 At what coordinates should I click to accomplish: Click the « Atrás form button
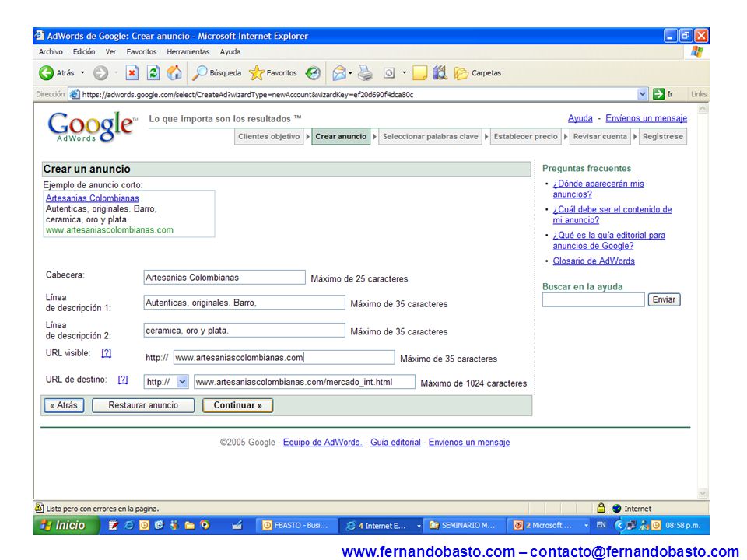tap(64, 405)
